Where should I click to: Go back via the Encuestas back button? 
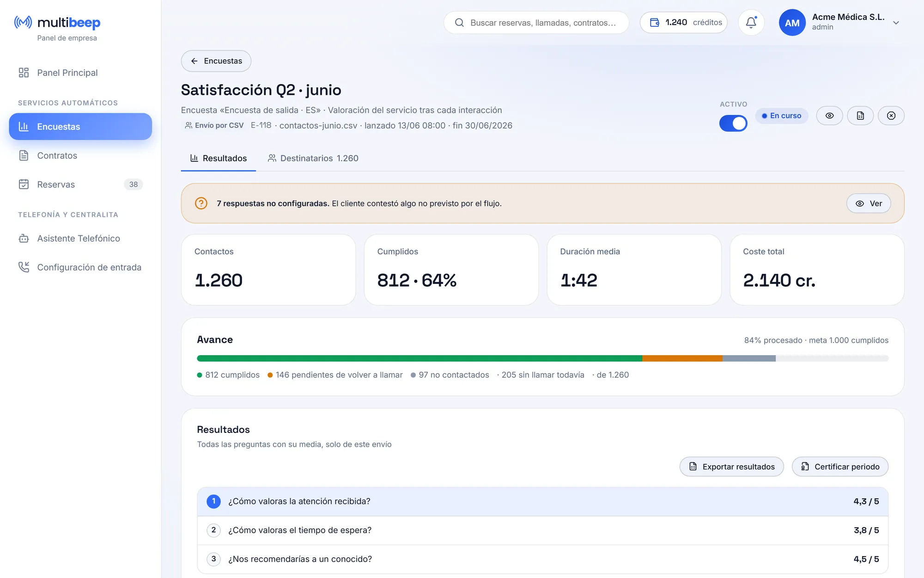click(216, 61)
